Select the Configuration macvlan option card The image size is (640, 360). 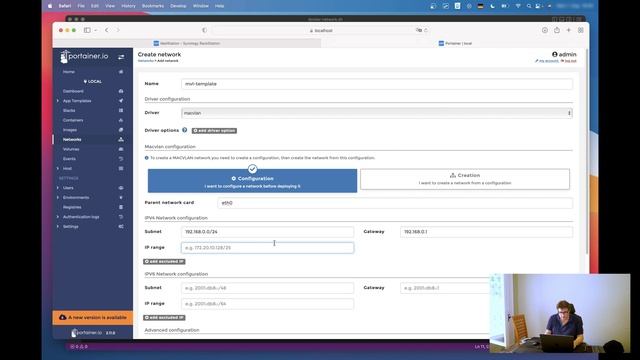click(252, 180)
